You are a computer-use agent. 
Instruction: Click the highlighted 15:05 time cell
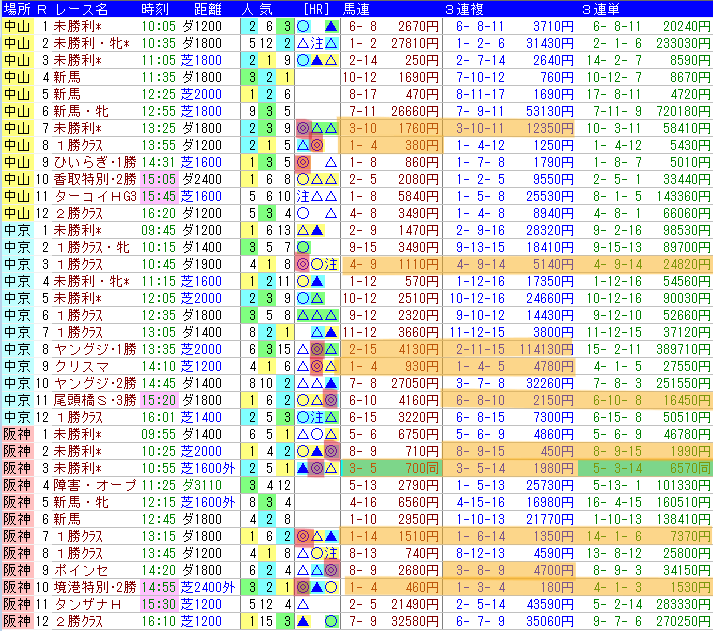159,180
